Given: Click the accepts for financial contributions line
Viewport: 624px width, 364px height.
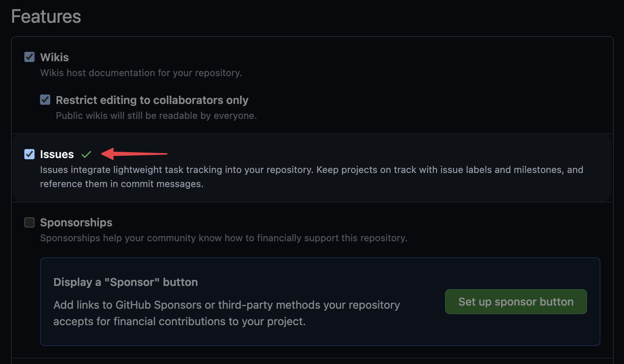Looking at the screenshot, I should [x=179, y=321].
